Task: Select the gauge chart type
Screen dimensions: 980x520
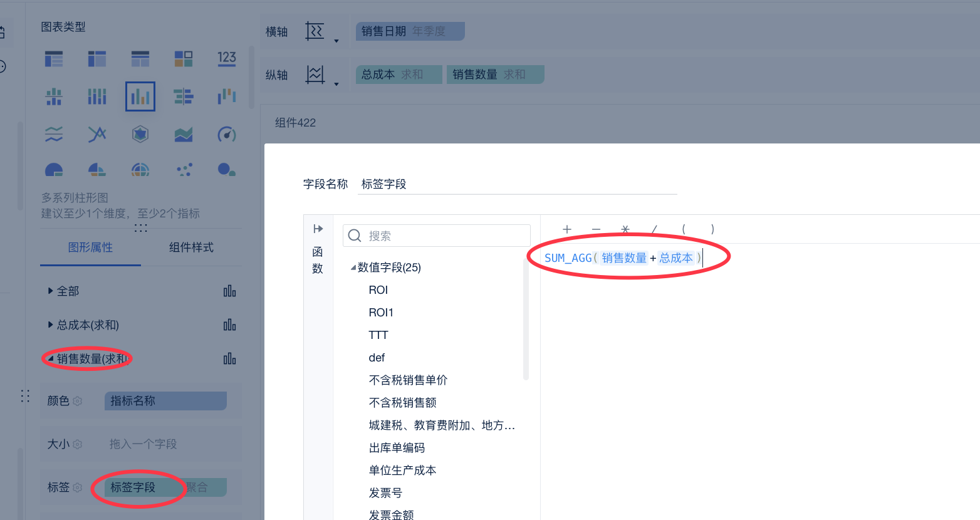Action: coord(227,134)
